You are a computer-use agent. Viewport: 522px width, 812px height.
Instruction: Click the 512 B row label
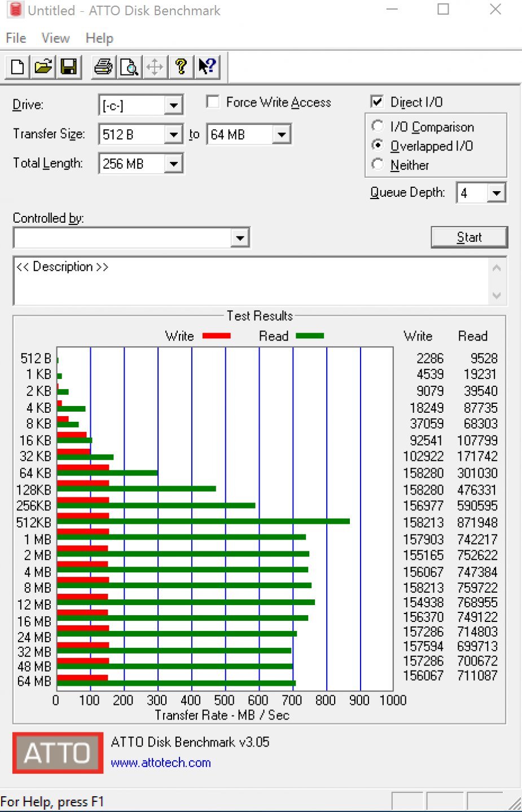tap(36, 358)
